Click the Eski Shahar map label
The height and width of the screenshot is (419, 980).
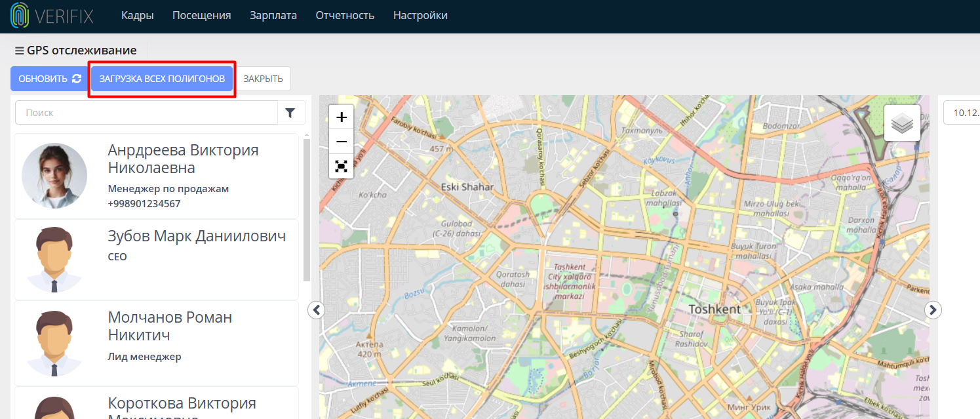coord(467,187)
